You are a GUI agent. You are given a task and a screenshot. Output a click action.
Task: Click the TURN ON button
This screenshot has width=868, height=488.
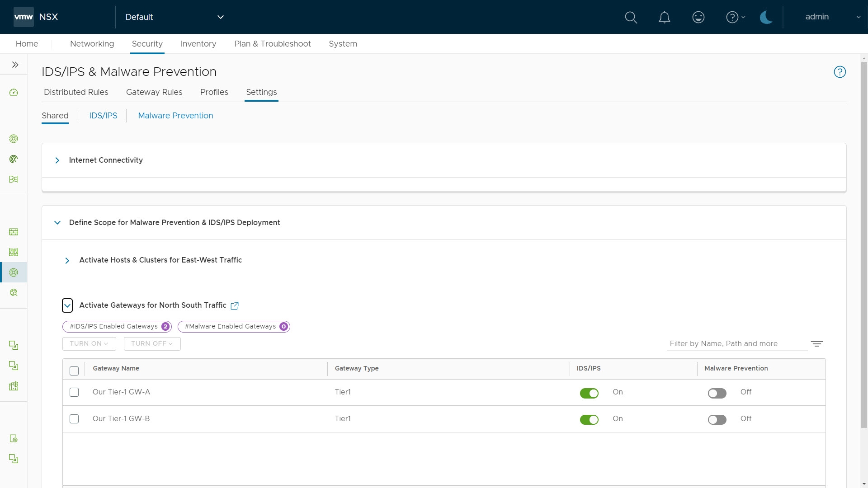pyautogui.click(x=89, y=344)
